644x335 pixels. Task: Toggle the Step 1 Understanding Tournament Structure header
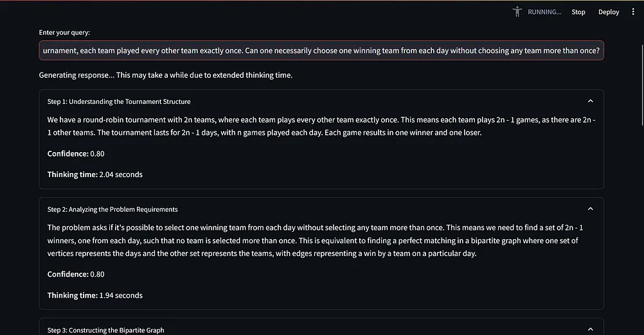click(119, 101)
